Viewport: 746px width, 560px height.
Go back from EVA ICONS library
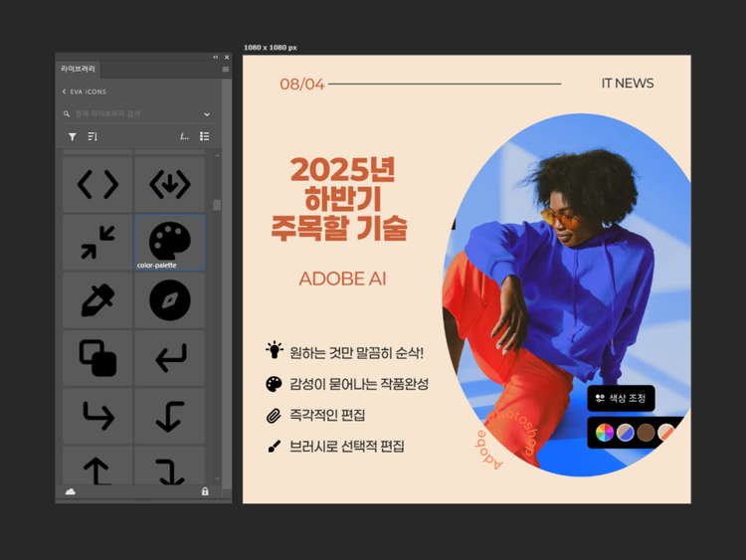coord(65,92)
